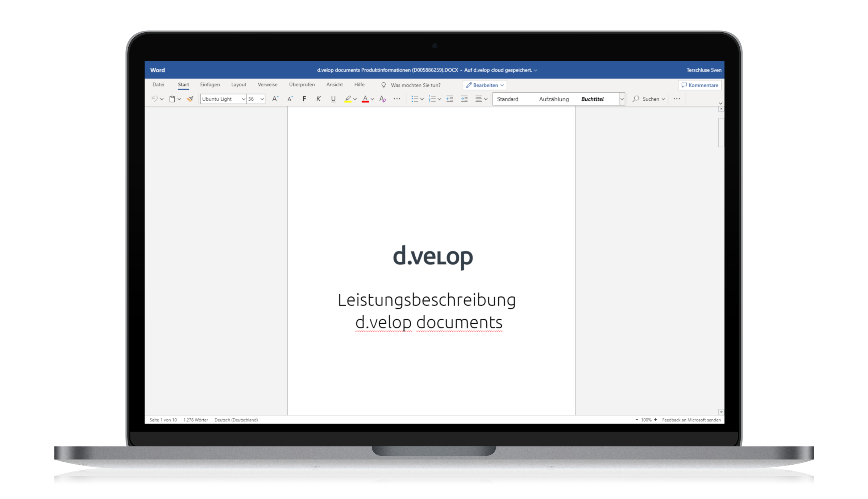Click scroll-down arrow of document scrollbar

721,412
